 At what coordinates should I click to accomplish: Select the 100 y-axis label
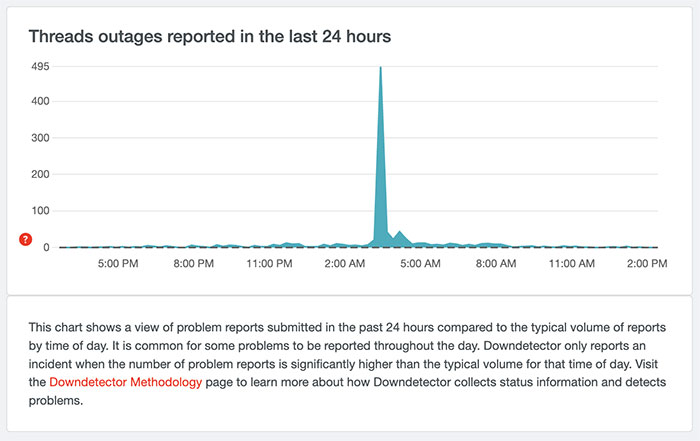[x=41, y=211]
